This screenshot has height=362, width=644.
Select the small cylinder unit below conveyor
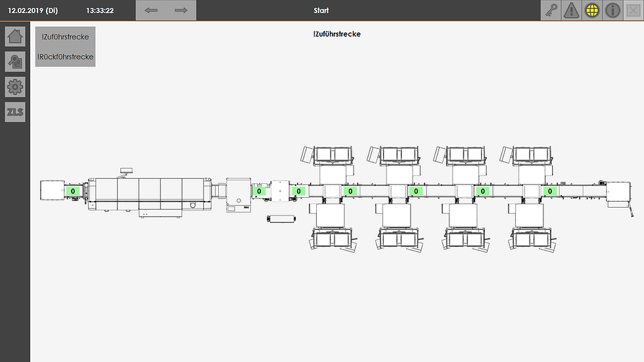(281, 218)
